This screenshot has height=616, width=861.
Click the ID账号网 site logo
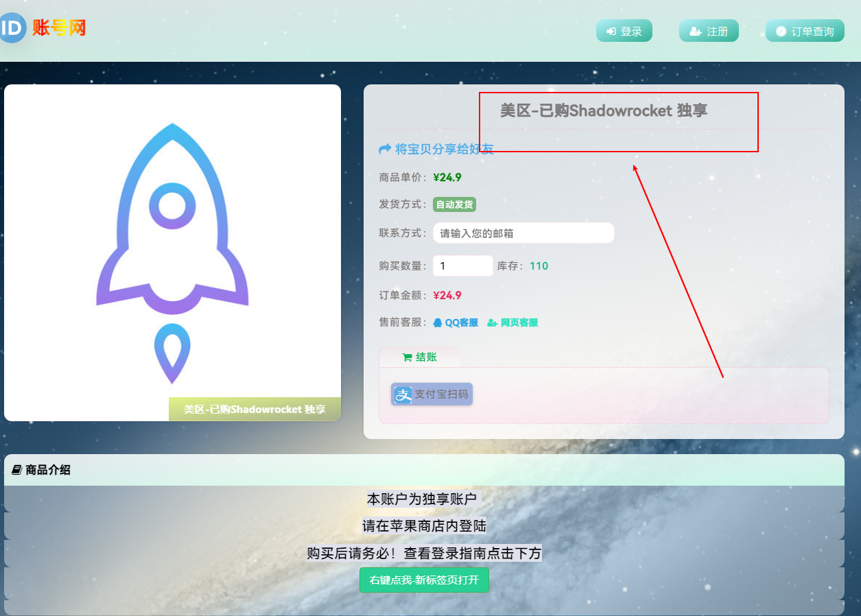pyautogui.click(x=44, y=28)
